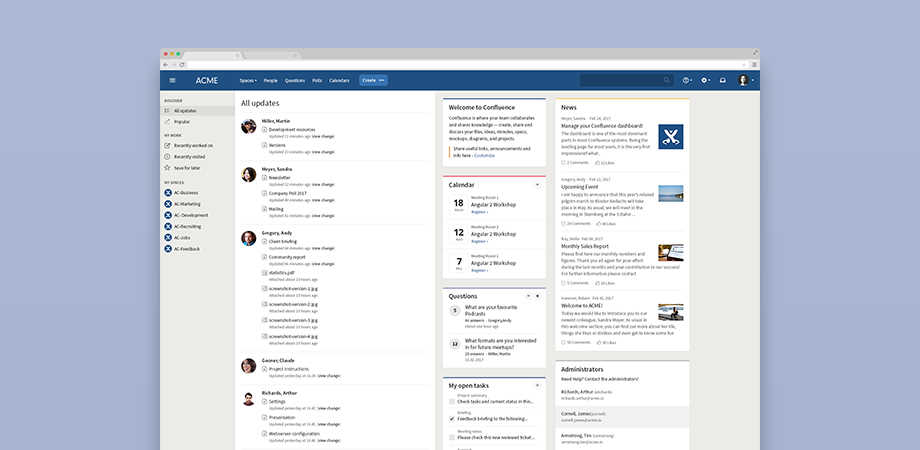
Task: Expand the Questions panel dropdown arrow
Action: click(x=527, y=296)
